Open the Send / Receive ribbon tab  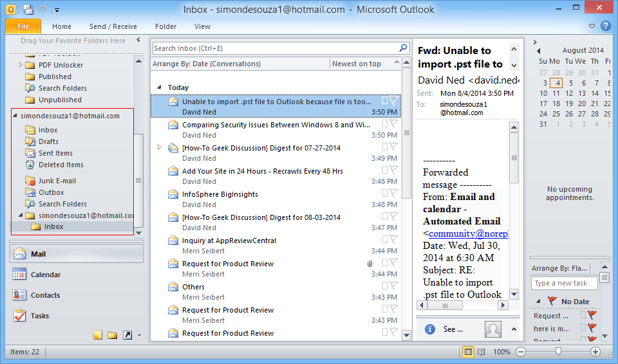pyautogui.click(x=113, y=26)
